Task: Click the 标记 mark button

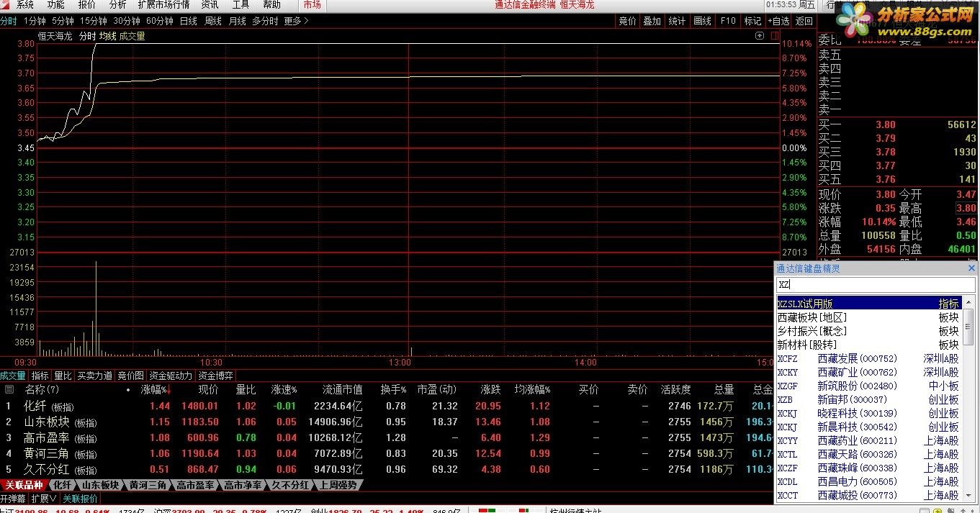Action: 752,21
